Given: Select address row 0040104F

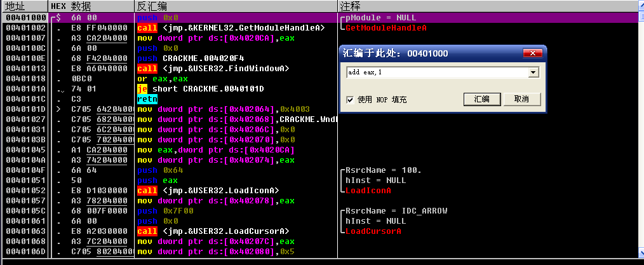Looking at the screenshot, I should click(24, 170).
